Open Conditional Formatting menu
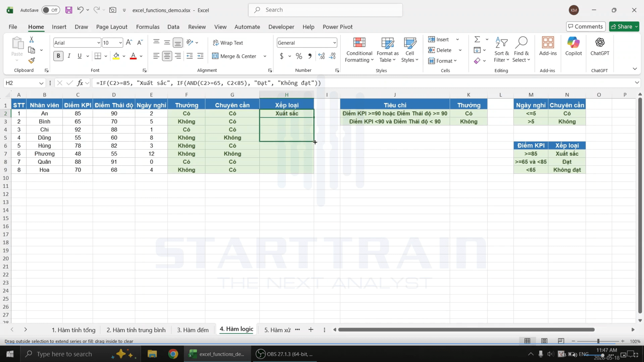 tap(359, 50)
